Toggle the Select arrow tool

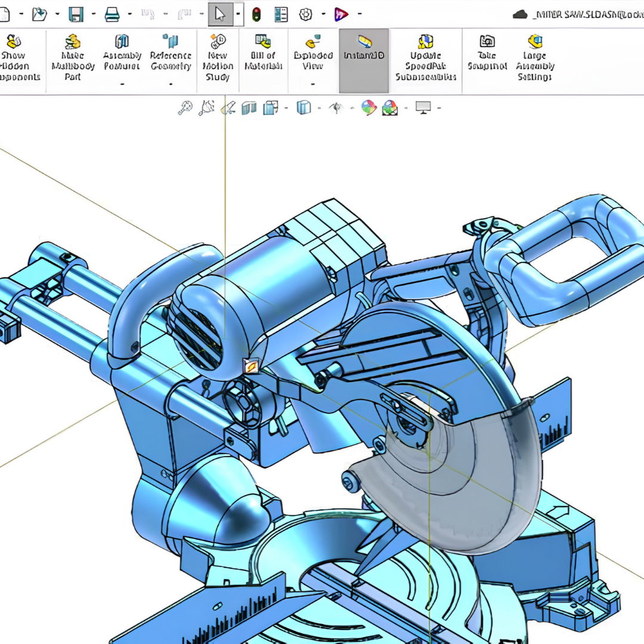point(221,14)
